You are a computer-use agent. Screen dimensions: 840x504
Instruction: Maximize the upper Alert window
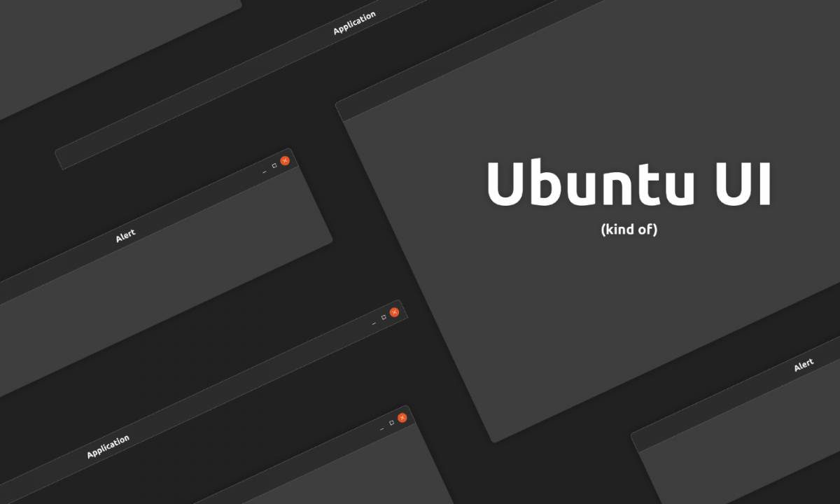click(274, 165)
